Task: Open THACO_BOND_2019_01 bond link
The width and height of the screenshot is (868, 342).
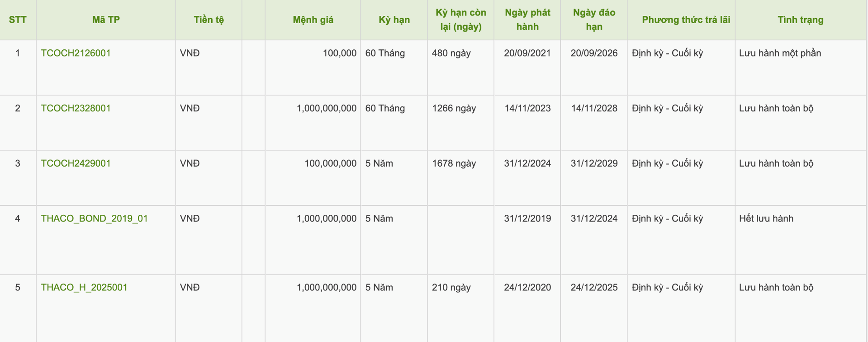Action: [94, 219]
